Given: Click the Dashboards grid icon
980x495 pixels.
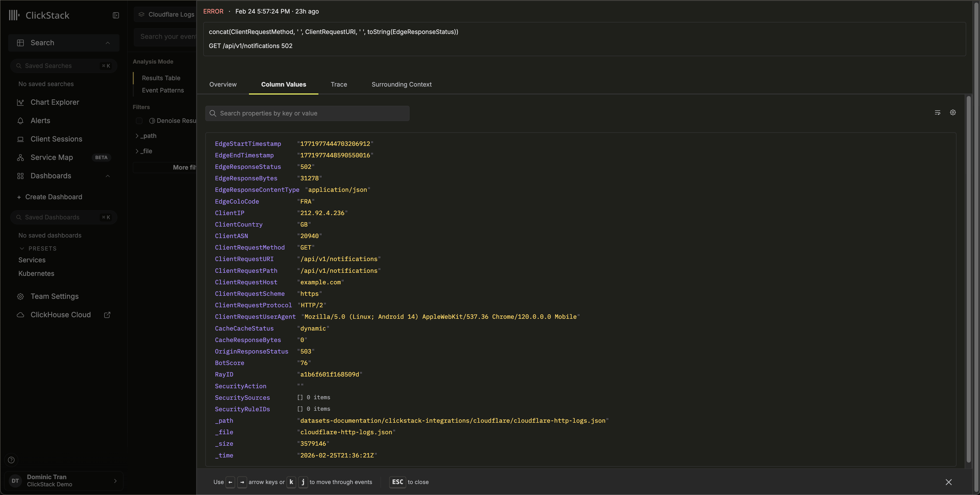Looking at the screenshot, I should pos(20,176).
